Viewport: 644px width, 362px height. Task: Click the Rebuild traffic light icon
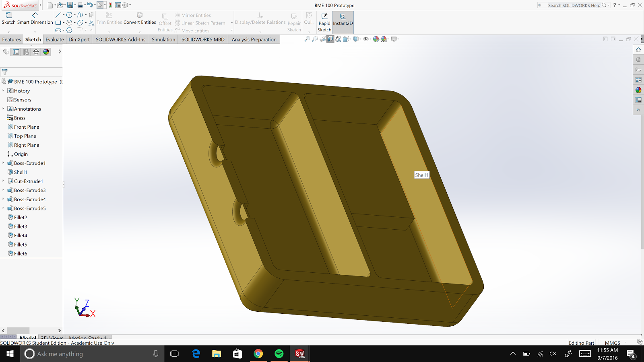(110, 5)
